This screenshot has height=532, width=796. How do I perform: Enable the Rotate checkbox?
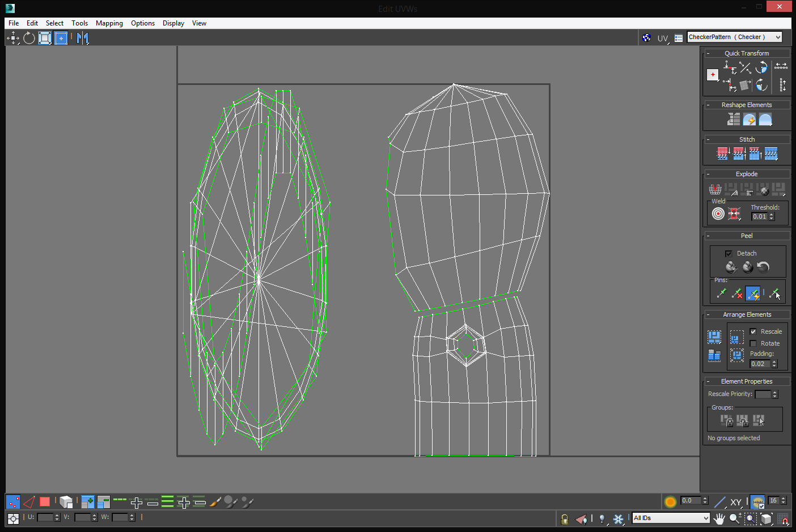point(753,343)
